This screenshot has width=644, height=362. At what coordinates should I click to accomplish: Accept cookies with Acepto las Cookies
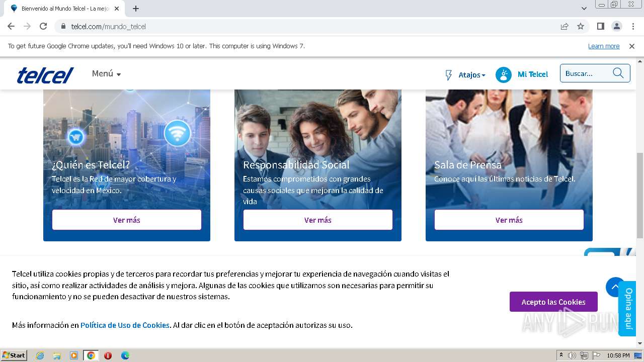point(553,302)
